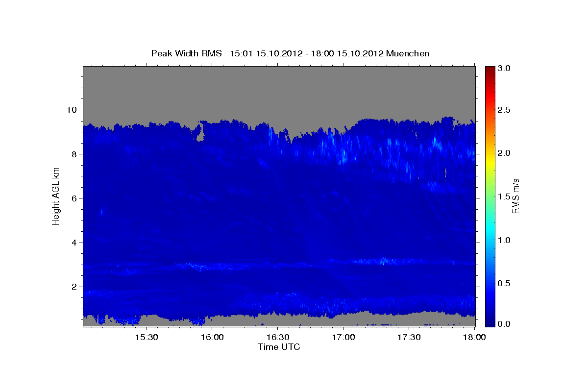Click the colorbar value 1.0

[505, 240]
